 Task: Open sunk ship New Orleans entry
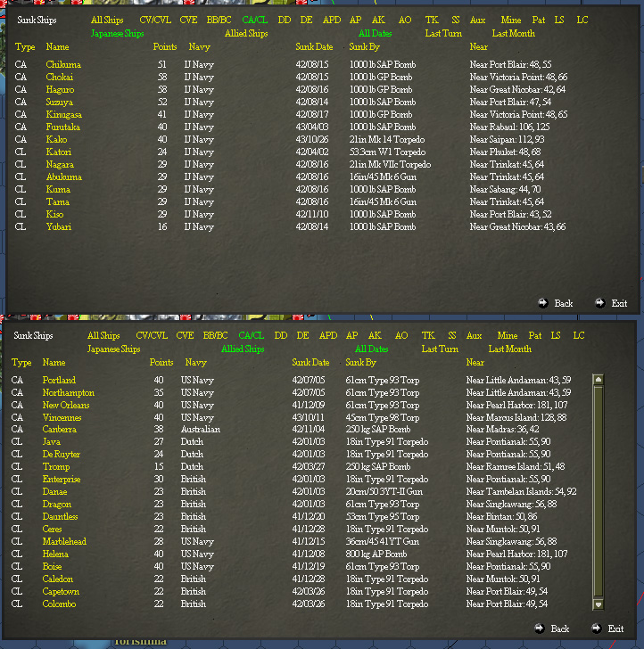[x=66, y=405]
